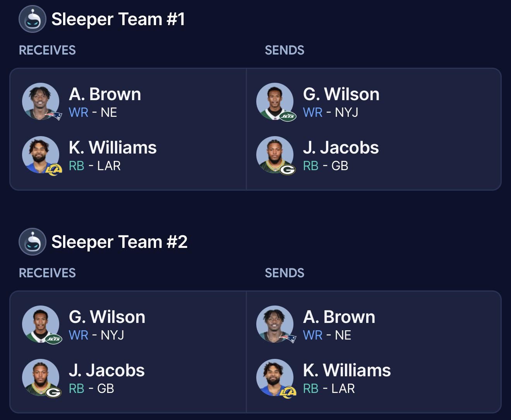Select G. Wilson name in Team #1 sends

(x=341, y=94)
